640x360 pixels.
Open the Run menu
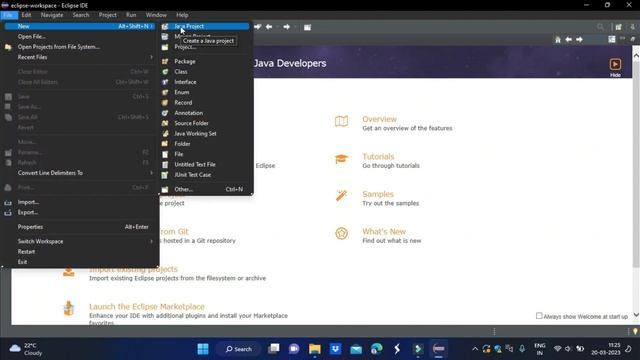[131, 15]
